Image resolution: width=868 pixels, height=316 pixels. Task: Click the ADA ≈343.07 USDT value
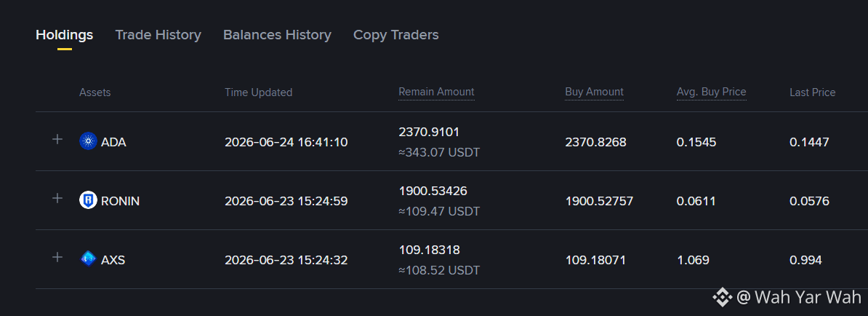(x=439, y=152)
